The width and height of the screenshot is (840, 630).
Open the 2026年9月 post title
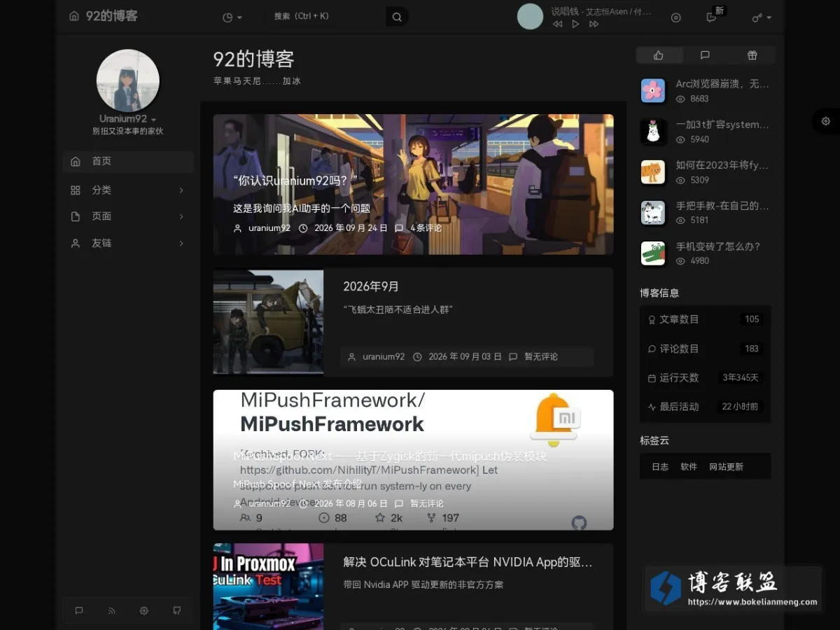point(371,286)
